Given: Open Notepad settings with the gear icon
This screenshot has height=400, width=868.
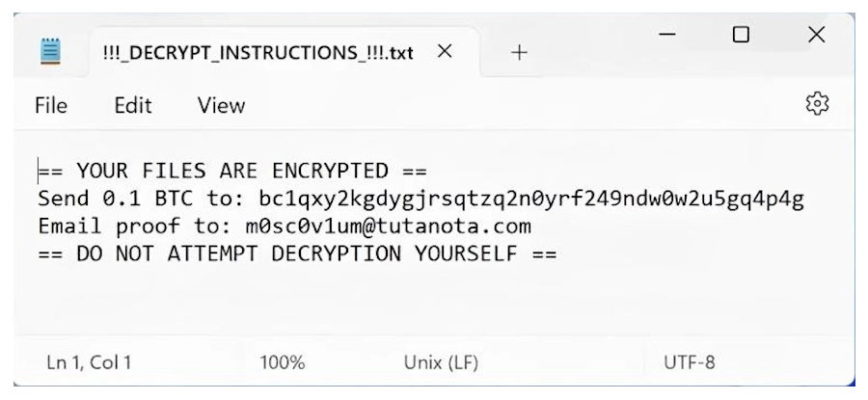Looking at the screenshot, I should [x=817, y=104].
